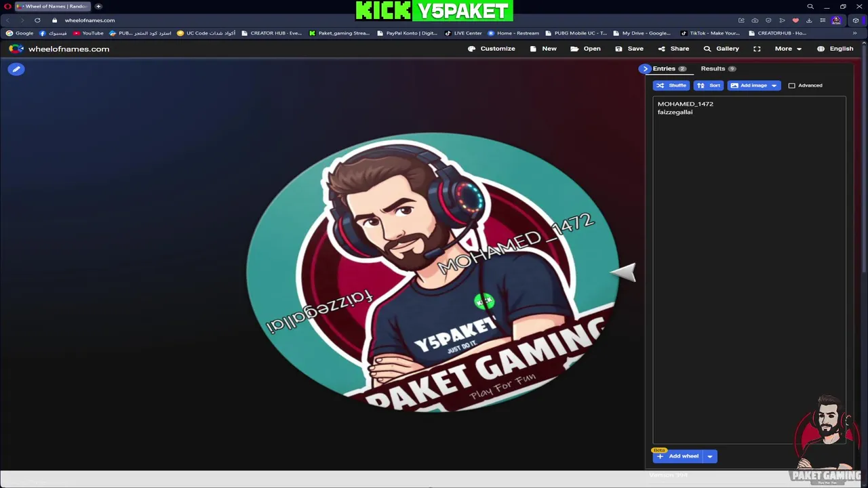This screenshot has width=868, height=488.
Task: Click browser search tabs magnifier icon
Action: click(x=810, y=6)
